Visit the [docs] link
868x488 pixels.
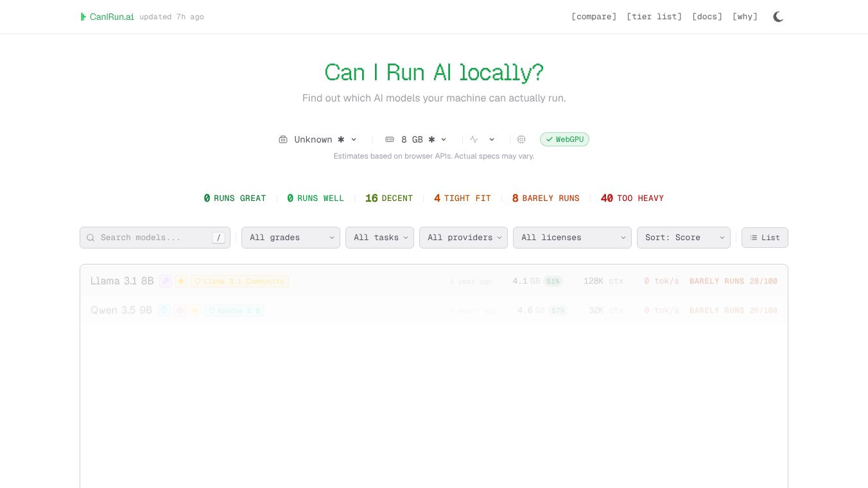[x=707, y=17]
